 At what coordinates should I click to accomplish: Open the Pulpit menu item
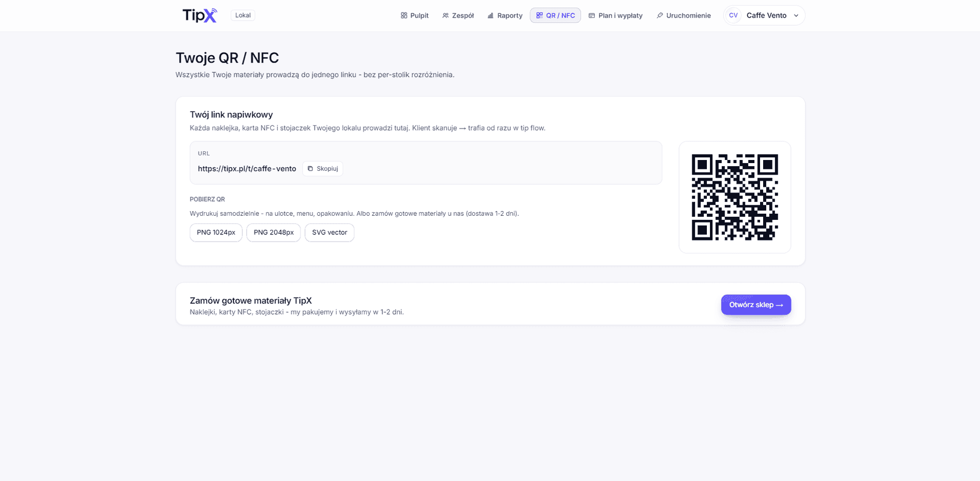415,15
